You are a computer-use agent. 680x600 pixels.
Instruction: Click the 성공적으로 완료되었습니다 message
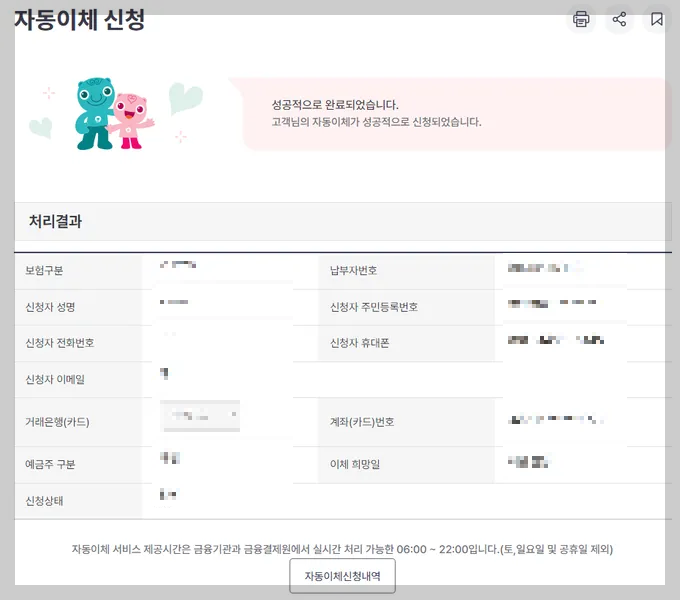tap(335, 104)
